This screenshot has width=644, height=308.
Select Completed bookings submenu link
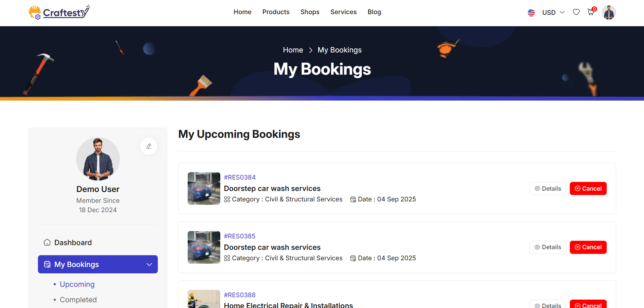[x=78, y=300]
